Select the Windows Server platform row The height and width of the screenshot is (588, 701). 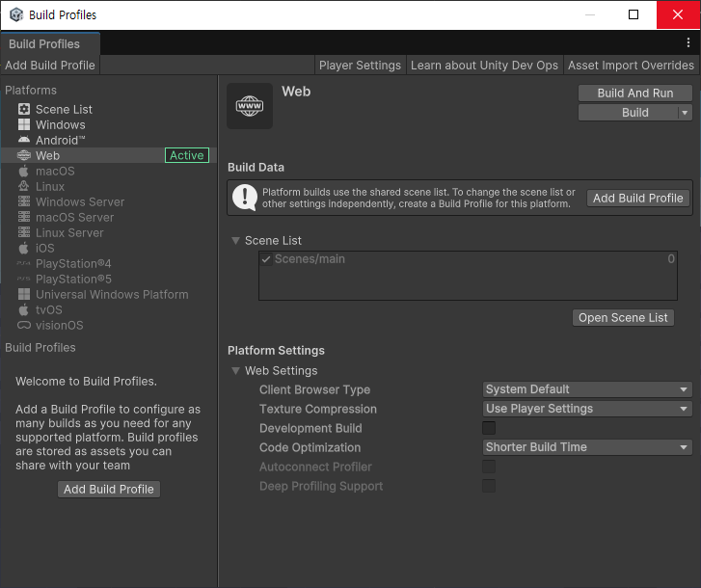[109, 201]
